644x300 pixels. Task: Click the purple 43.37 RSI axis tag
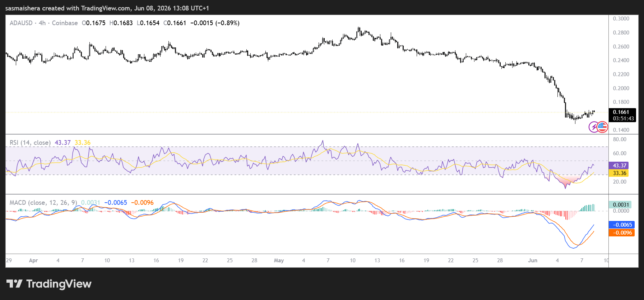(x=618, y=166)
